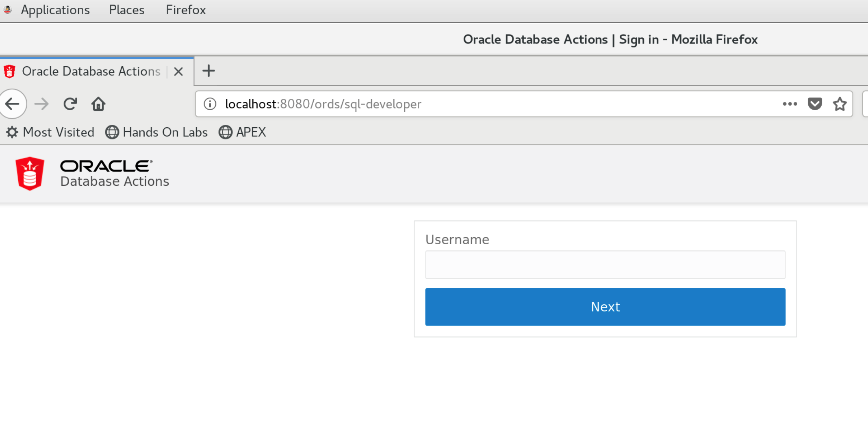The height and width of the screenshot is (421, 868).
Task: Click the tab's Oracle favicon
Action: 9,72
